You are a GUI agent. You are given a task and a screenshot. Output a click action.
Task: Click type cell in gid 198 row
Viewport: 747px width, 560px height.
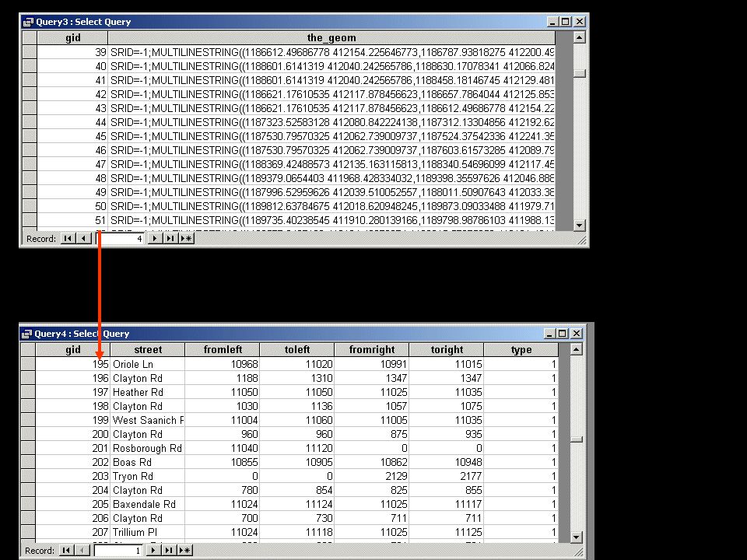(521, 406)
